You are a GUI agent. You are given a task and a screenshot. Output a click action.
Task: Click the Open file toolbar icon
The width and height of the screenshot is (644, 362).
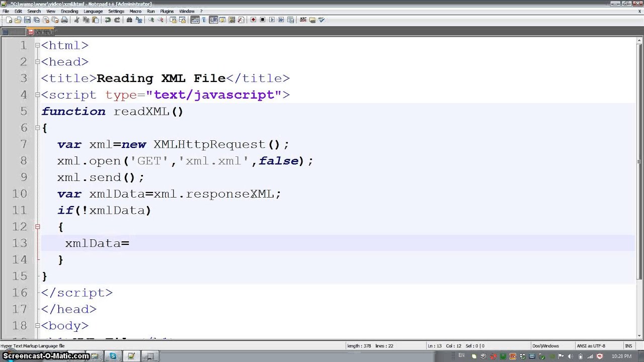[18, 20]
